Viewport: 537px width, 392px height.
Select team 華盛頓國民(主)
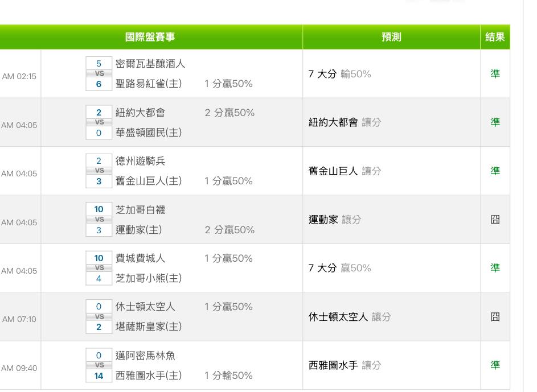[x=149, y=133]
